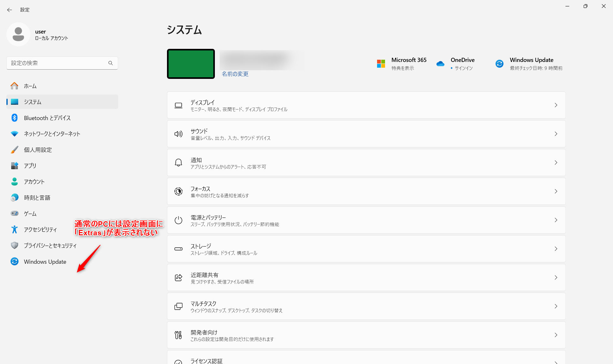Click the search magnifier icon
The height and width of the screenshot is (364, 613).
click(x=110, y=63)
